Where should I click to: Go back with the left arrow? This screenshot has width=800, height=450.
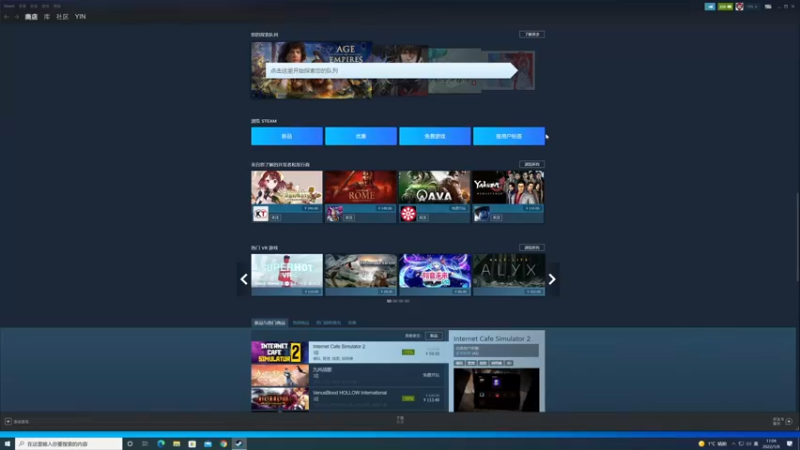6,17
